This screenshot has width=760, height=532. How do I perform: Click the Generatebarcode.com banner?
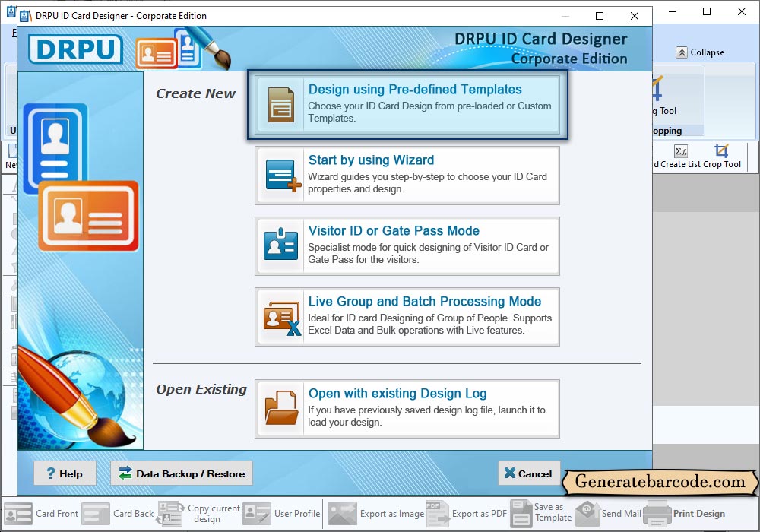coord(660,482)
